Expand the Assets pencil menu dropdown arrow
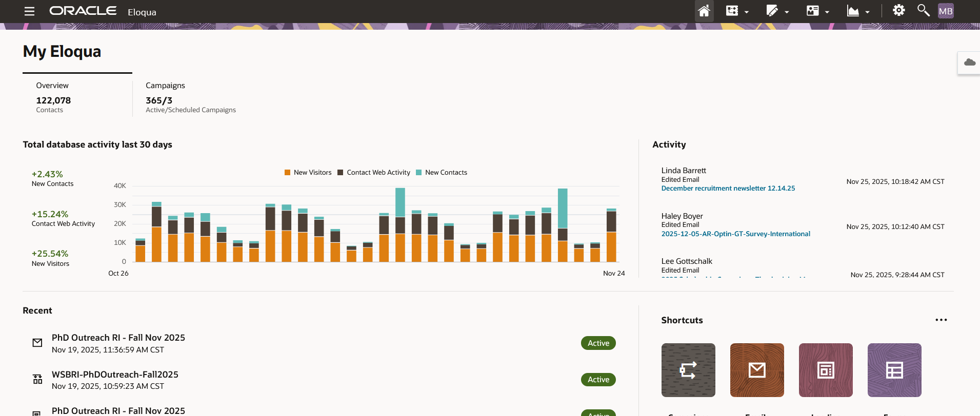Screen dimensions: 980x416 click(x=787, y=12)
